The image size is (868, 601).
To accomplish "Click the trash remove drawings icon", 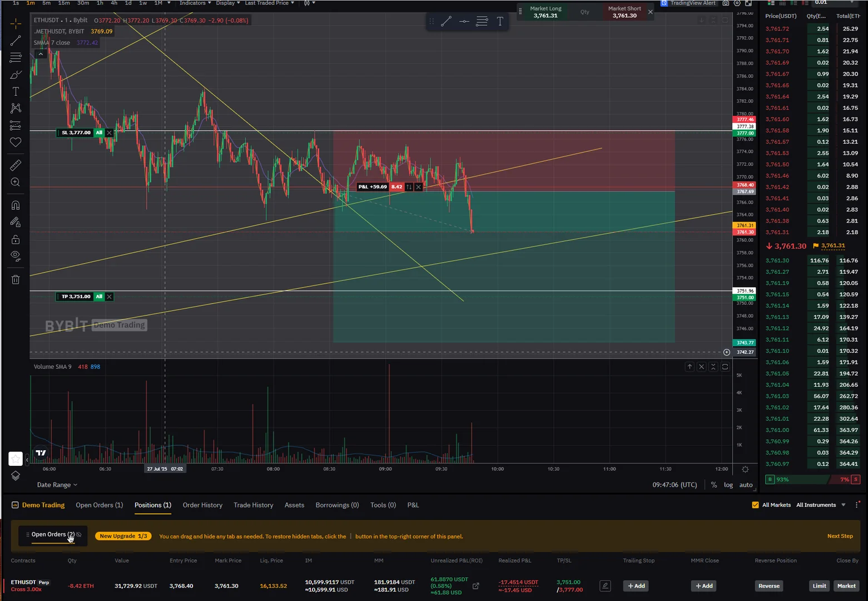I will (16, 279).
